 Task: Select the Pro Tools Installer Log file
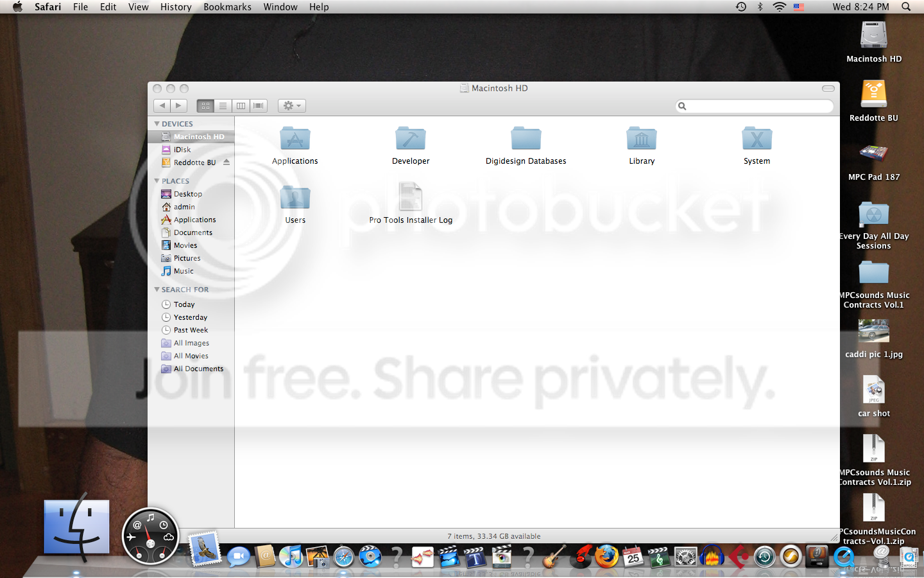pyautogui.click(x=411, y=197)
